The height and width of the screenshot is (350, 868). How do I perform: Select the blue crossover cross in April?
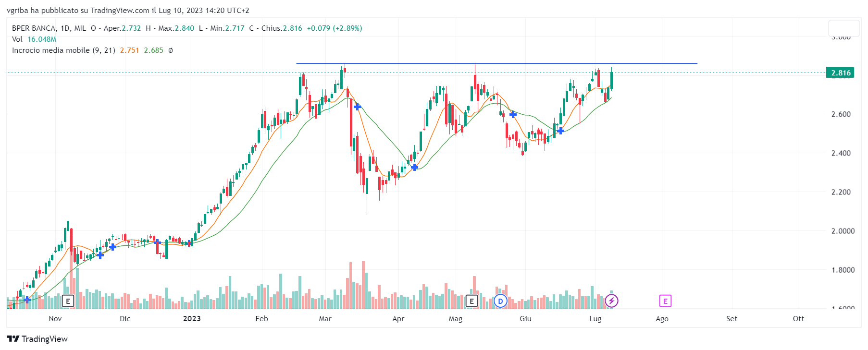click(414, 167)
